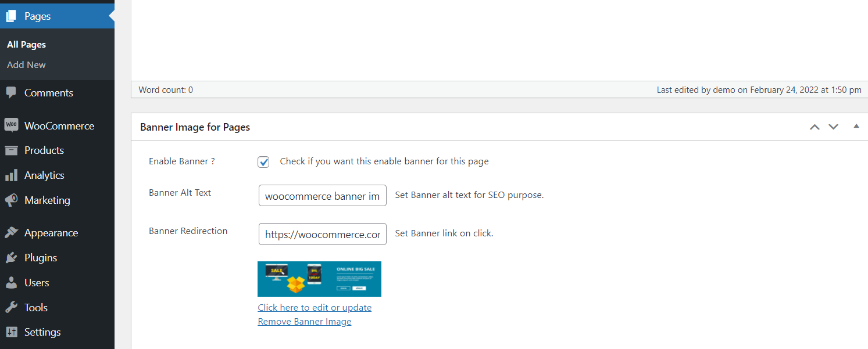Open Users via the person icon
The image size is (868, 349).
click(12, 282)
